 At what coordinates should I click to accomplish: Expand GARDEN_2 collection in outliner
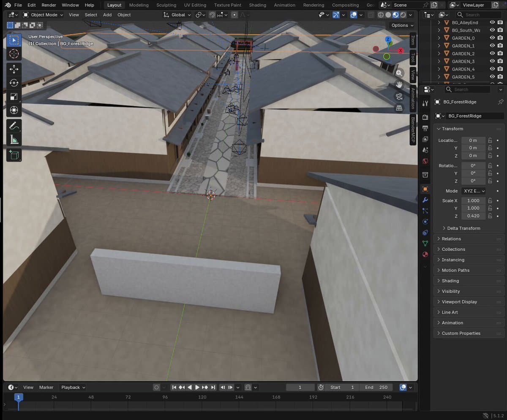pyautogui.click(x=439, y=54)
